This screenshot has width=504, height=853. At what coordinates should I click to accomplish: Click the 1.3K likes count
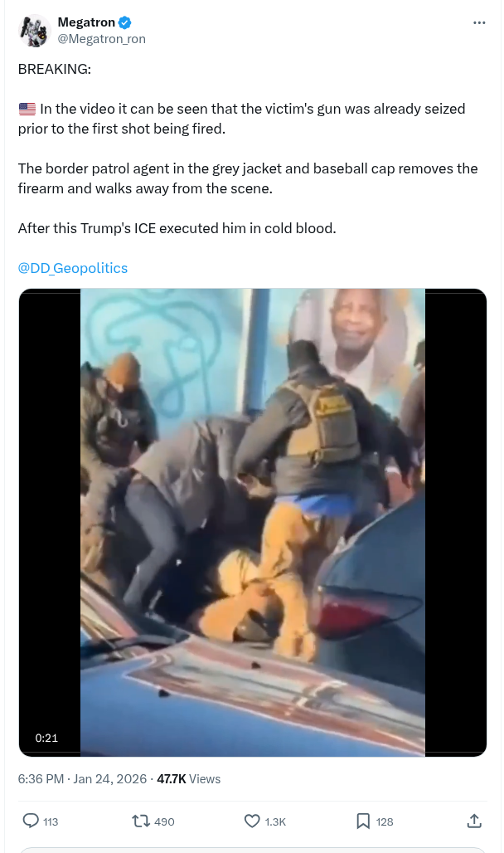click(x=275, y=821)
